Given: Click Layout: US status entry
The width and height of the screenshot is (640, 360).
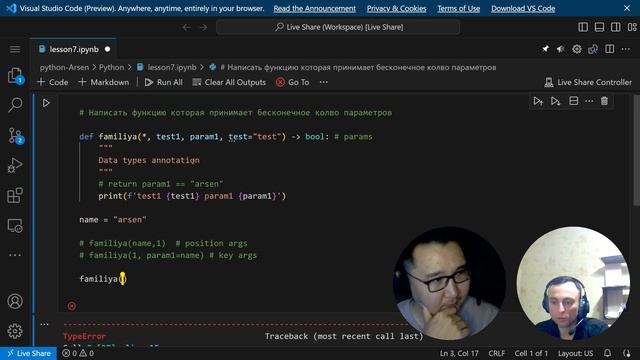Looking at the screenshot, I should (576, 353).
